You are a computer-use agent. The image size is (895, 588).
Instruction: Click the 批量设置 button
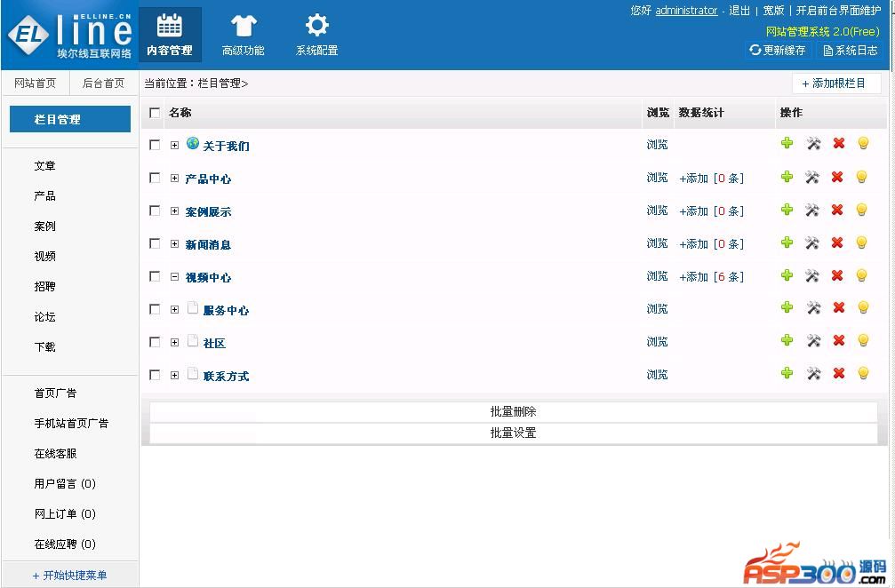pyautogui.click(x=513, y=433)
